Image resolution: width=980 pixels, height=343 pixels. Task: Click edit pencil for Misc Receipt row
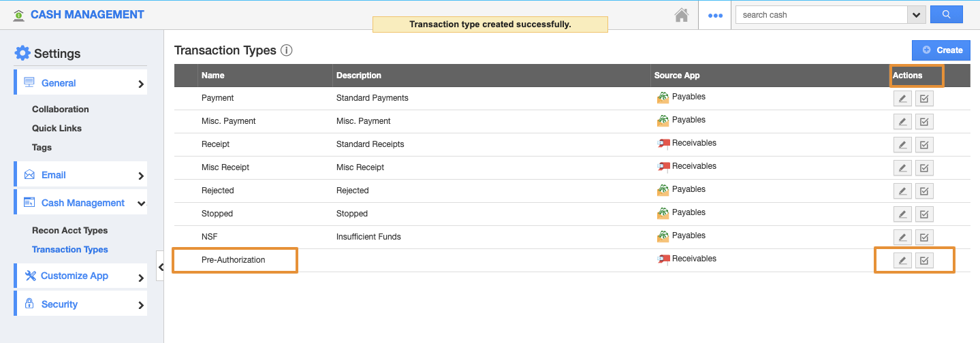[x=902, y=168]
